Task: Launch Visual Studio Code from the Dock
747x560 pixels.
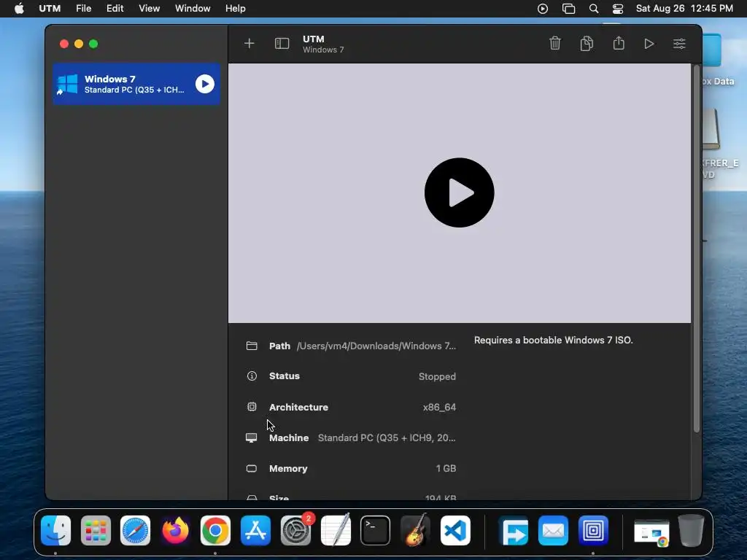Action: click(455, 531)
